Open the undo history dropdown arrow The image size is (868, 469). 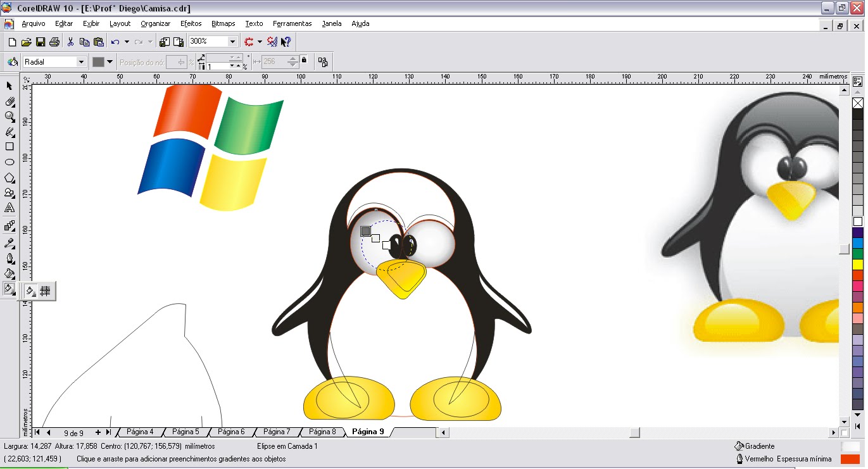[127, 42]
